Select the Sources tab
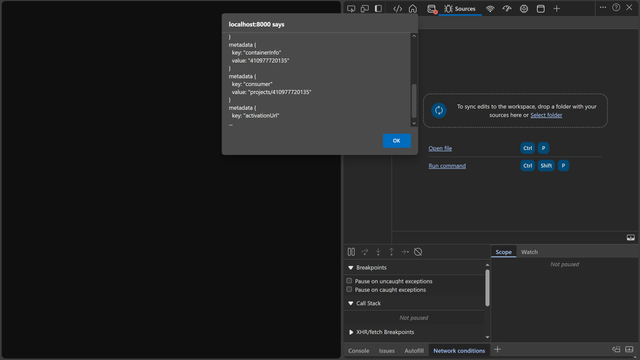The width and height of the screenshot is (640, 360). click(460, 9)
